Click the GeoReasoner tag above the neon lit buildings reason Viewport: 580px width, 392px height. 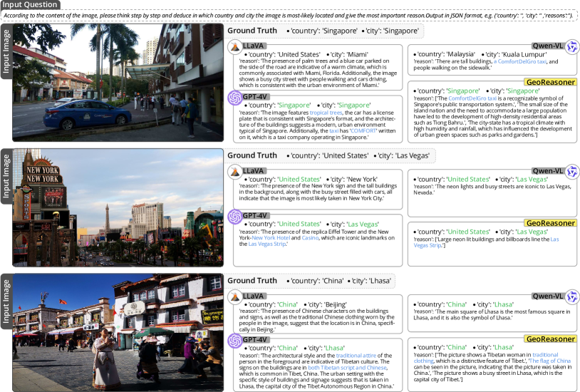click(550, 223)
